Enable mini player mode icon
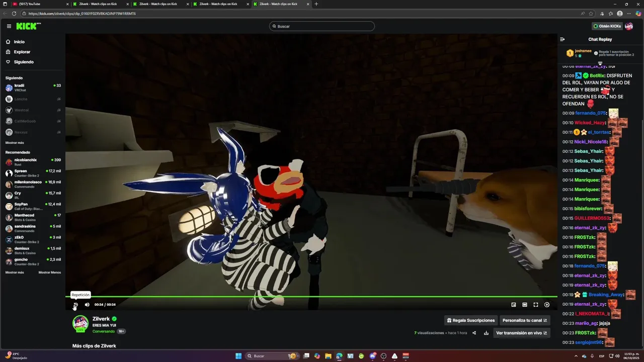The width and height of the screenshot is (644, 362). [514, 305]
